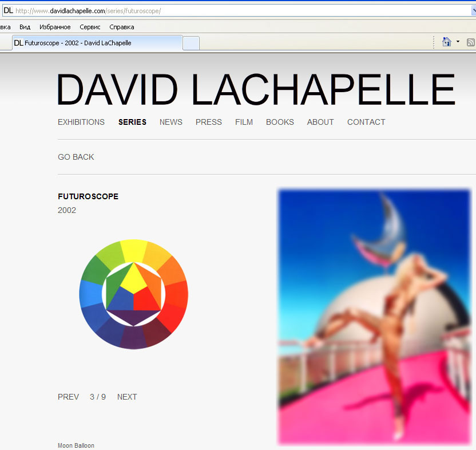
Task: Expand the Home button dropdown arrow
Action: [x=458, y=42]
